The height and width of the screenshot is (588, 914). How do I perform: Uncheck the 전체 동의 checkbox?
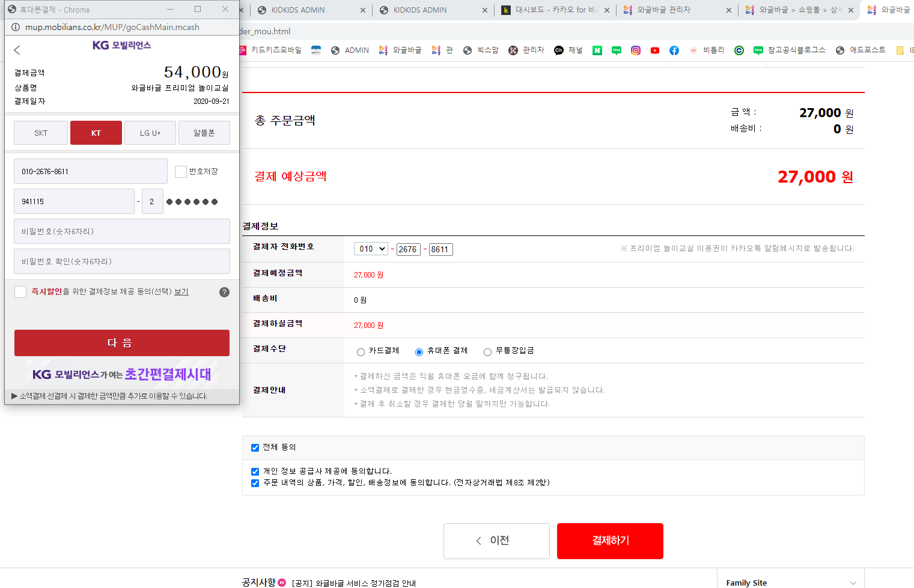[255, 447]
